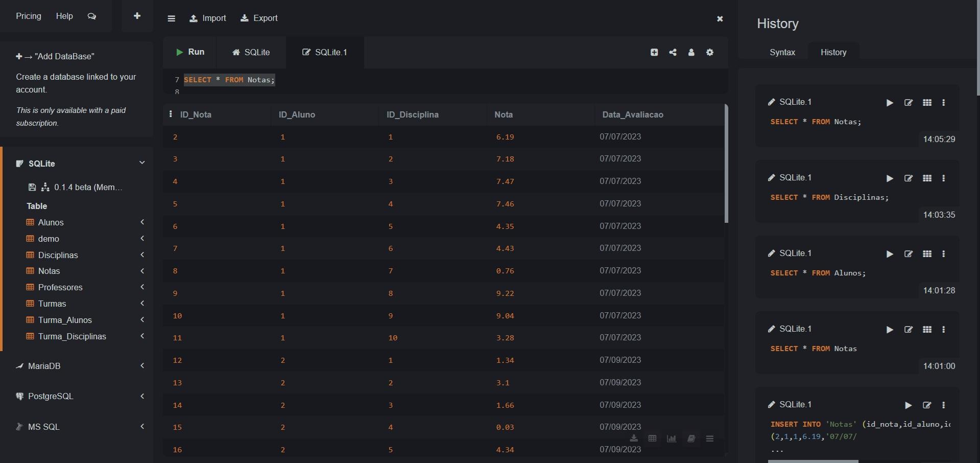
Task: Switch to the Syntax tab
Action: tap(782, 52)
